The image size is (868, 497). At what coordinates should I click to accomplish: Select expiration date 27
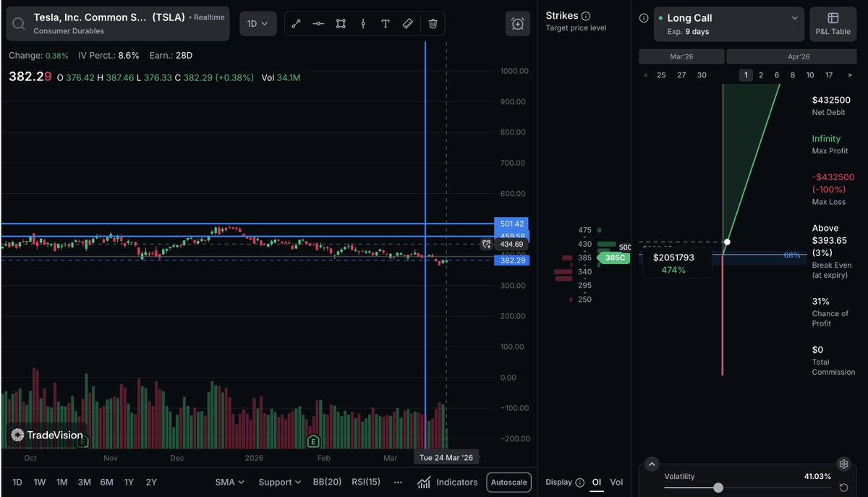681,75
